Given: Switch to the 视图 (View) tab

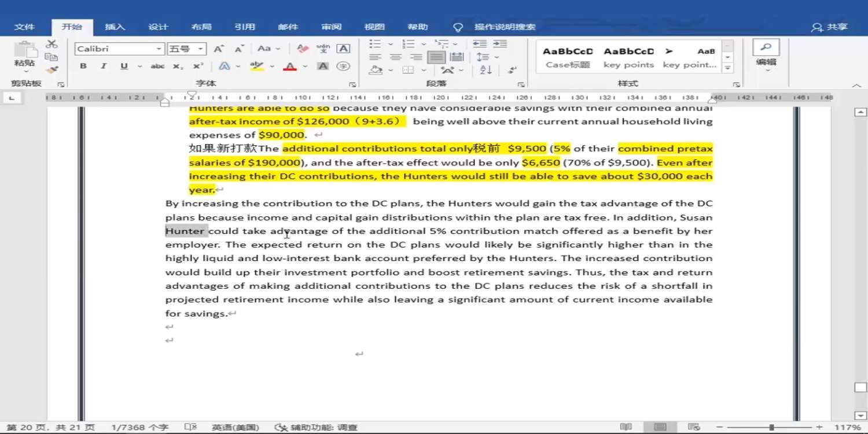Looking at the screenshot, I should [x=374, y=27].
